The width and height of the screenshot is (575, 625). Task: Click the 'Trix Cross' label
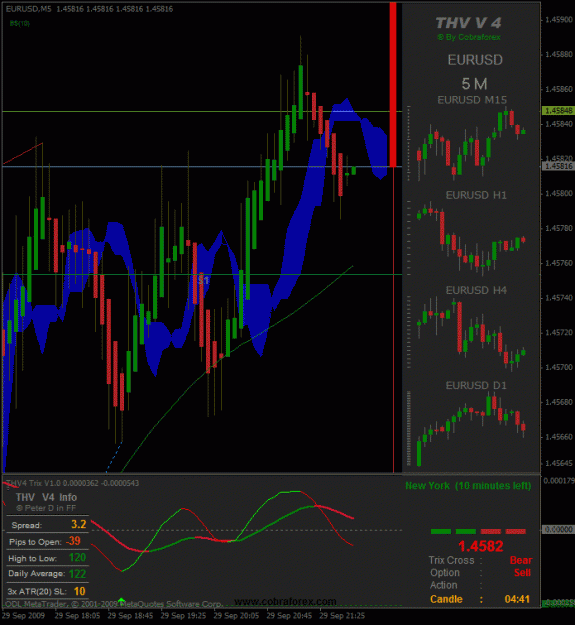451,560
